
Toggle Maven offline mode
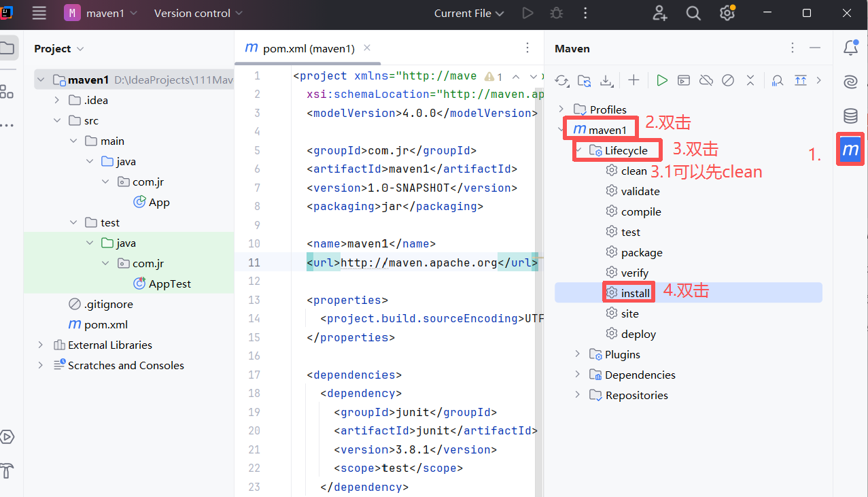(706, 80)
